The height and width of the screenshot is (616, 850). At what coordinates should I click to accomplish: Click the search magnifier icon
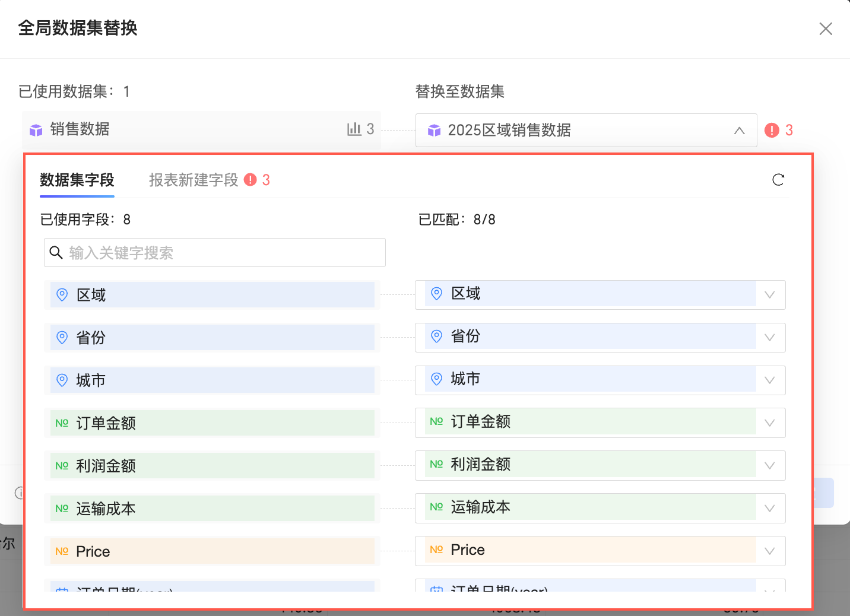tap(56, 253)
